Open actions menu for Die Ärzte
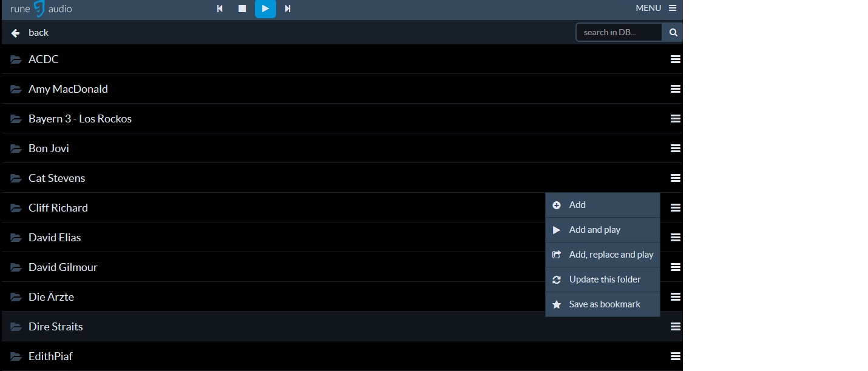 click(x=675, y=296)
